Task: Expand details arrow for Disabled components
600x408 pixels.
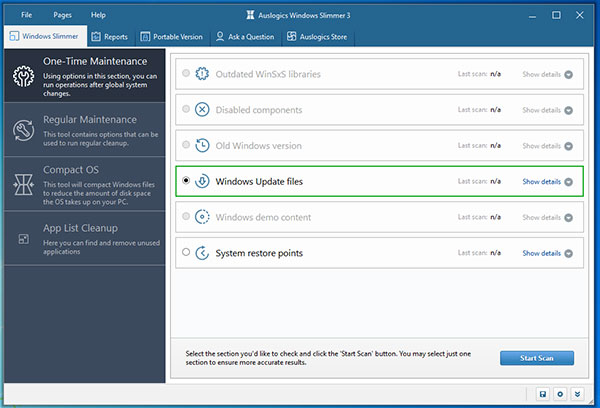Action: pyautogui.click(x=569, y=110)
